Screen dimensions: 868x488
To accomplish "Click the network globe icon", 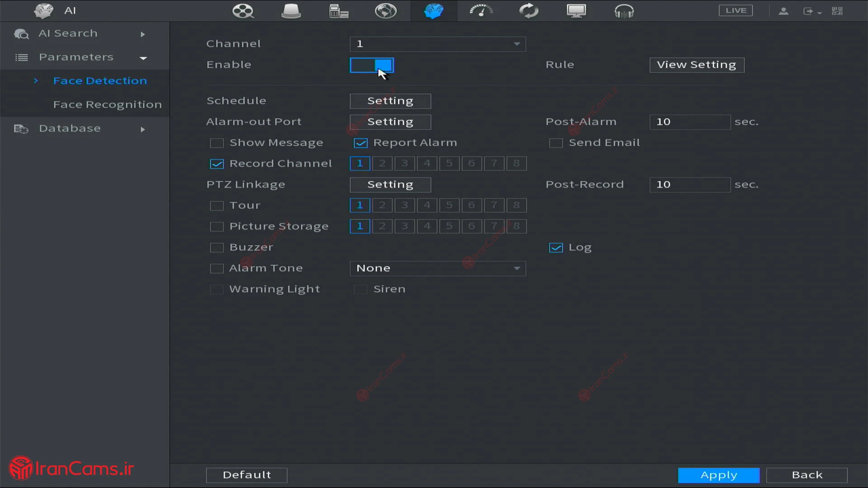I will [386, 10].
